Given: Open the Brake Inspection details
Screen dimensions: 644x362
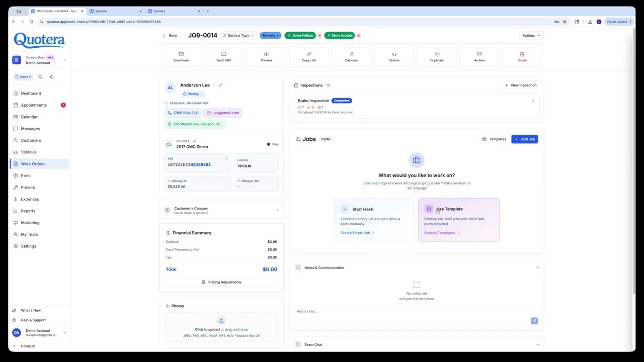Looking at the screenshot, I should 417,106.
